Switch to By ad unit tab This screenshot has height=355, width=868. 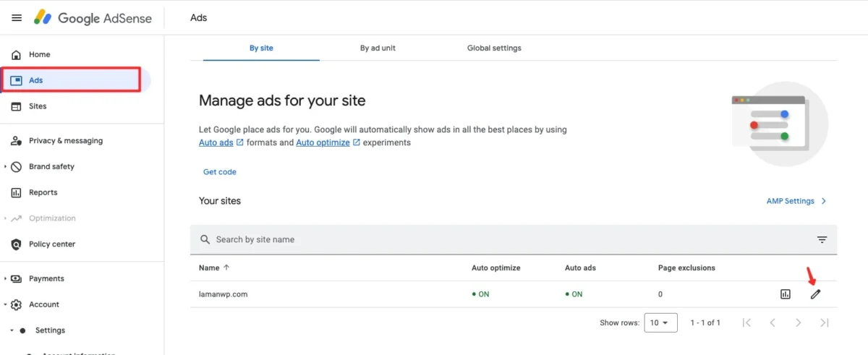(x=378, y=48)
